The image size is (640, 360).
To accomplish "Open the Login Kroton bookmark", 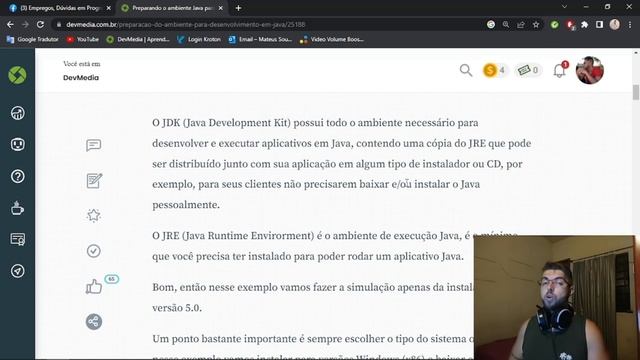I will pyautogui.click(x=199, y=40).
